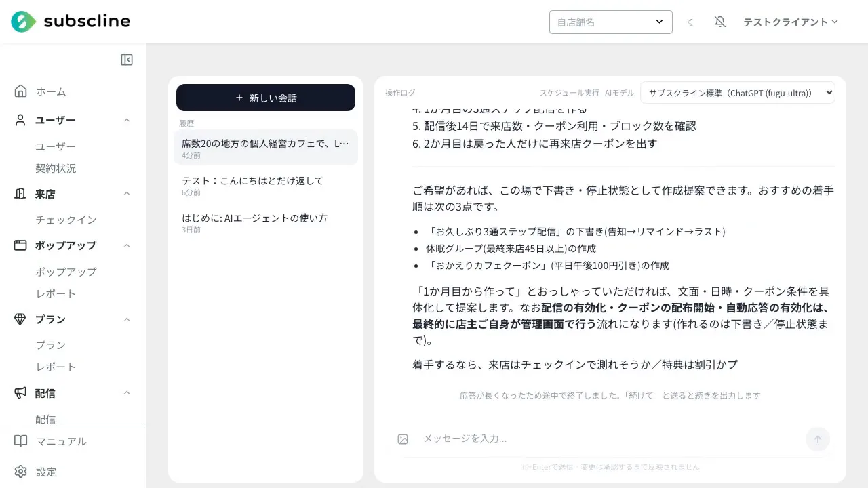Screen dimensions: 868x488
Task: Collapse the ポップアップ section chevron
Action: 127,245
